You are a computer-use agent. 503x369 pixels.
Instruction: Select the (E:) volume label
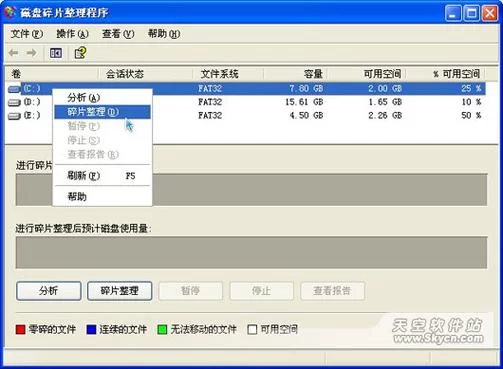click(32, 116)
